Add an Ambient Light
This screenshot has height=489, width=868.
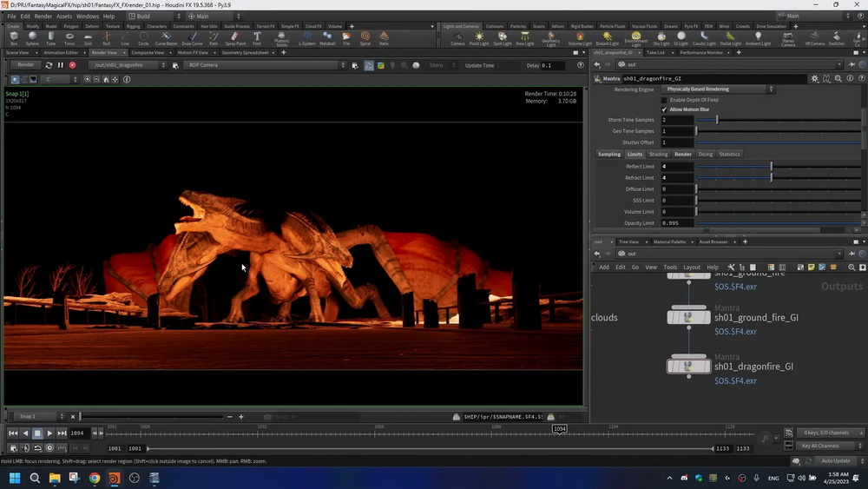click(758, 38)
